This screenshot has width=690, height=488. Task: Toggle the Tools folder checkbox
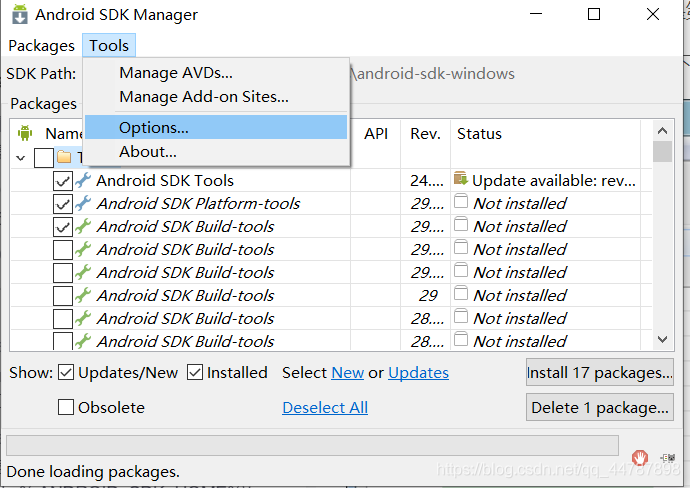[x=44, y=158]
